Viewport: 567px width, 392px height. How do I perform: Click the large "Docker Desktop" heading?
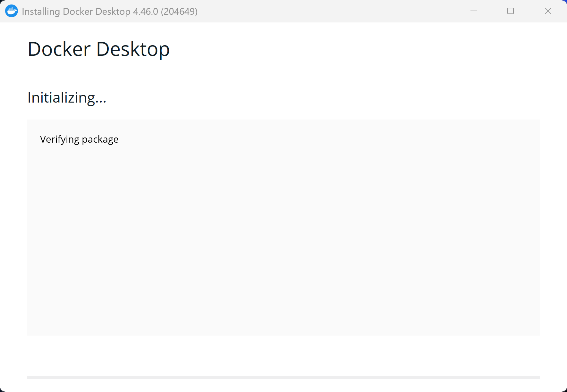coord(98,49)
